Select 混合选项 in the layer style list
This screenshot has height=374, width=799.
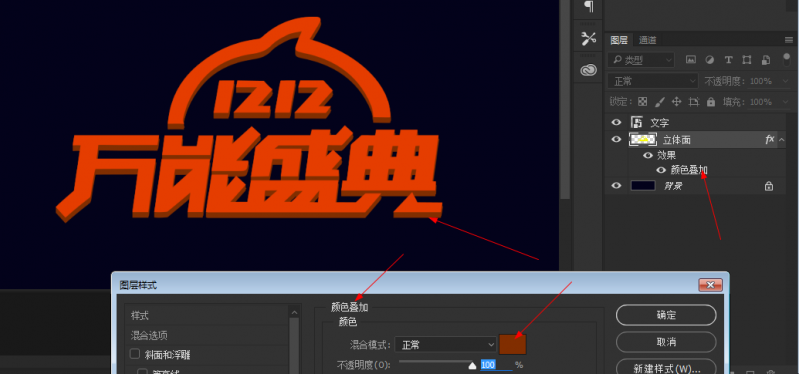click(149, 335)
